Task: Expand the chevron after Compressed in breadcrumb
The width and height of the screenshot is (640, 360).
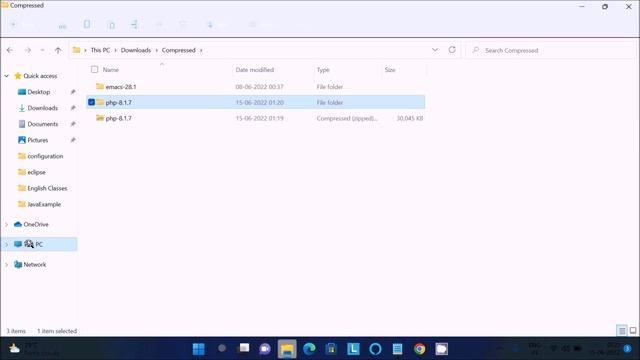Action: pos(201,50)
